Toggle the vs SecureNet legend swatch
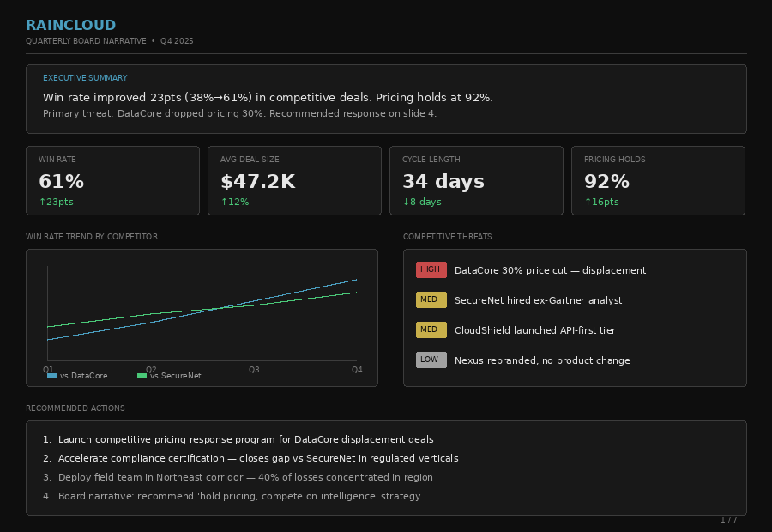Screen dimensions: 772x532 (142, 376)
